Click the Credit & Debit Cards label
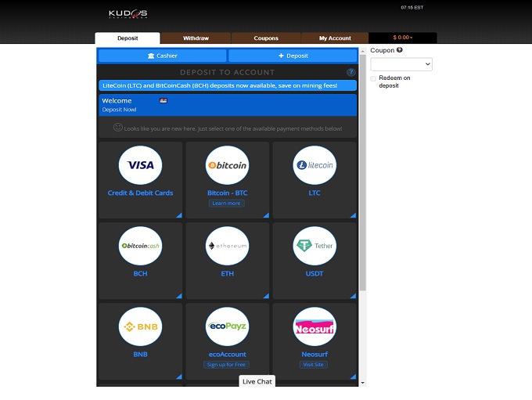The width and height of the screenshot is (532, 400). 141,193
